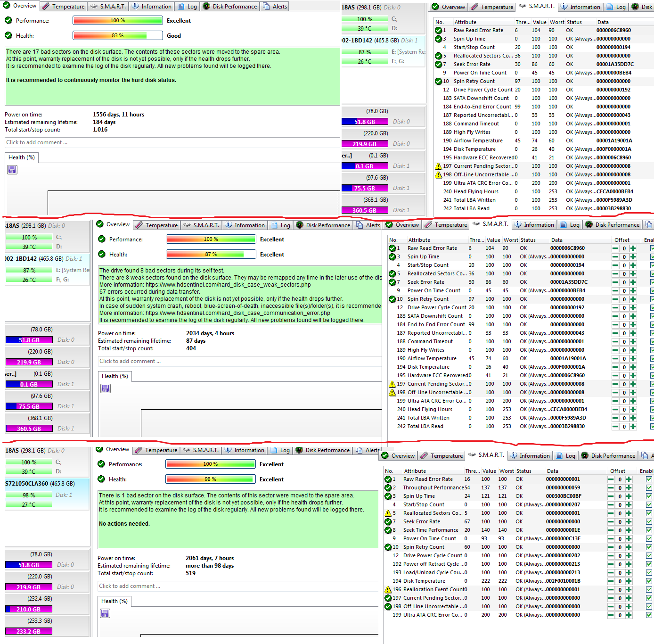
Task: Click green check on Spin Up Time, bottom table
Action: point(388,496)
